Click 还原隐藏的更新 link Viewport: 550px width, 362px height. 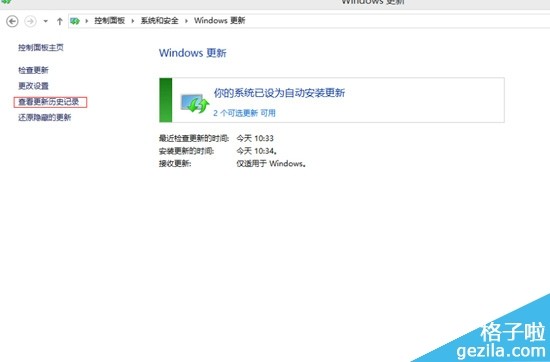(x=45, y=118)
